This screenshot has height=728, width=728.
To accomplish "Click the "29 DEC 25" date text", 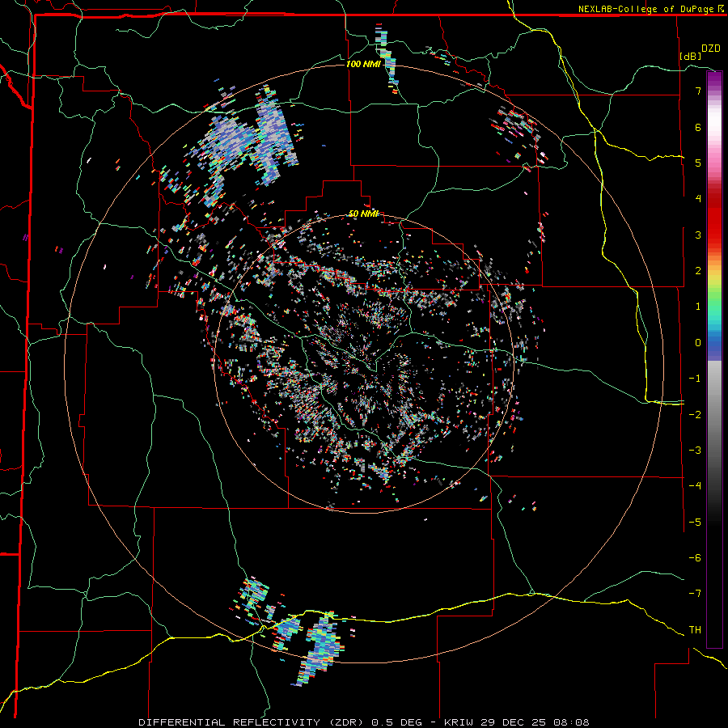I will pos(512,722).
